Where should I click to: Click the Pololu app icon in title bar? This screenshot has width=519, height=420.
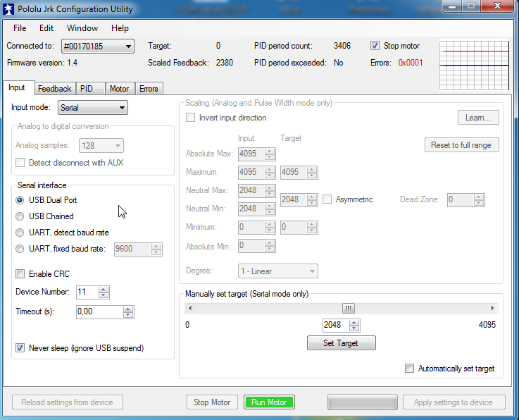(8, 9)
